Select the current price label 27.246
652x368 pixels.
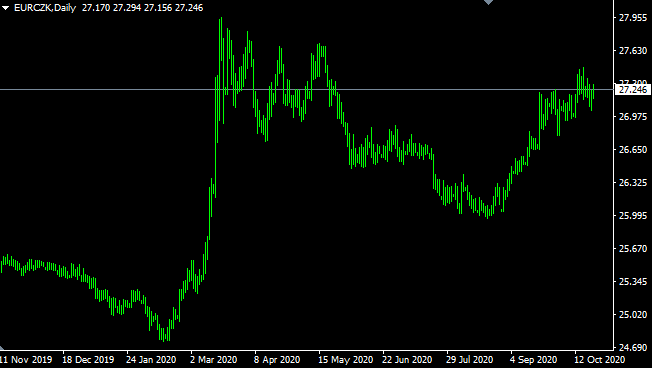pos(633,89)
